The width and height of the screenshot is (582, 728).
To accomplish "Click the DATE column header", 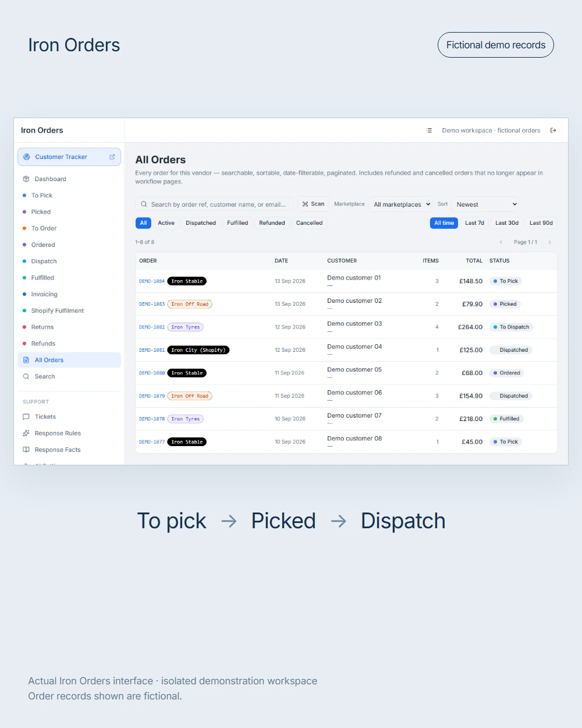I will coord(281,261).
